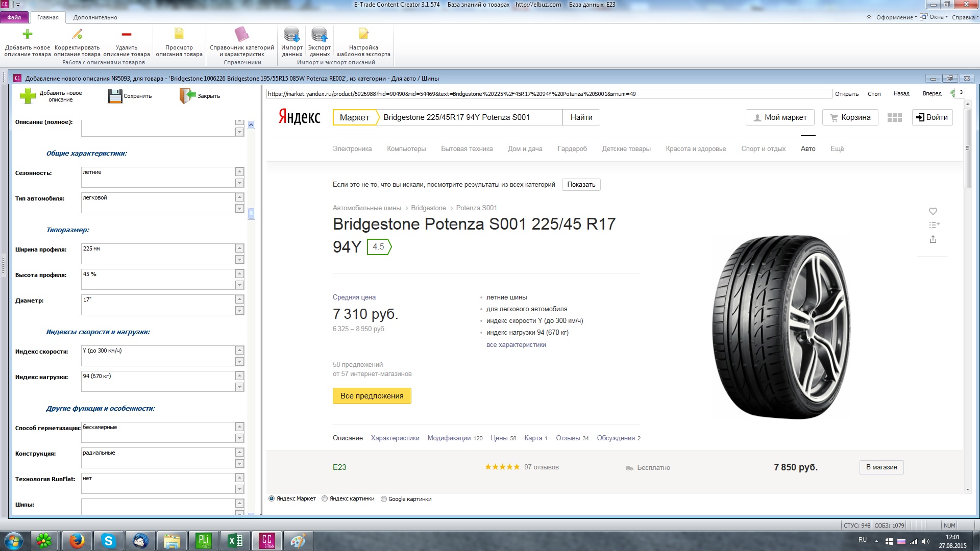The height and width of the screenshot is (551, 980).
Task: Click the browser URL address field
Action: [x=549, y=94]
